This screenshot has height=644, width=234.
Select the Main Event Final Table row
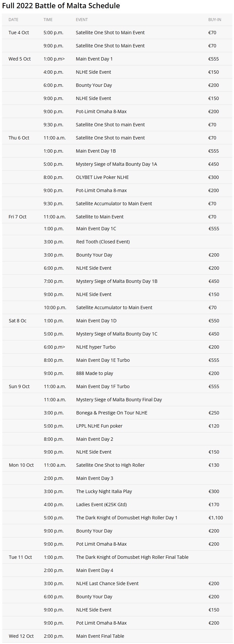coord(117,636)
